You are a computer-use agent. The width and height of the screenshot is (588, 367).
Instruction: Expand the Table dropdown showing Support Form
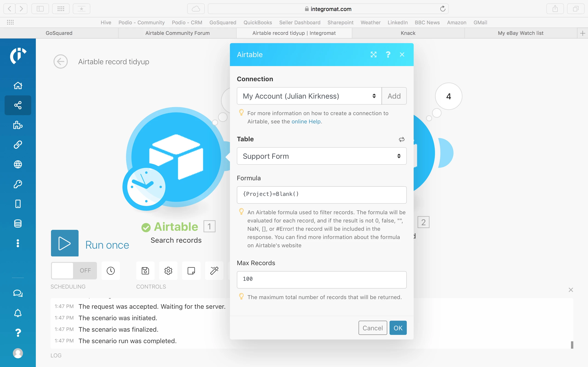click(322, 156)
